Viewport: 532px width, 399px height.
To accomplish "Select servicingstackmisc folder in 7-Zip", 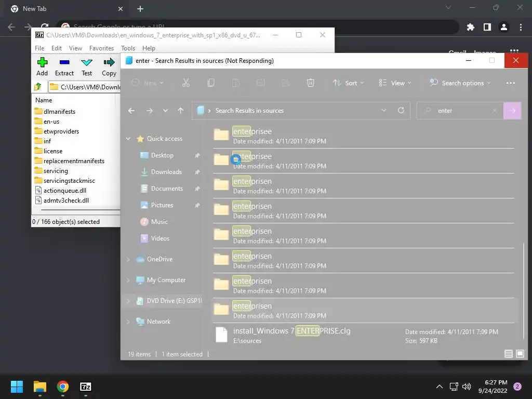I will (65, 180).
